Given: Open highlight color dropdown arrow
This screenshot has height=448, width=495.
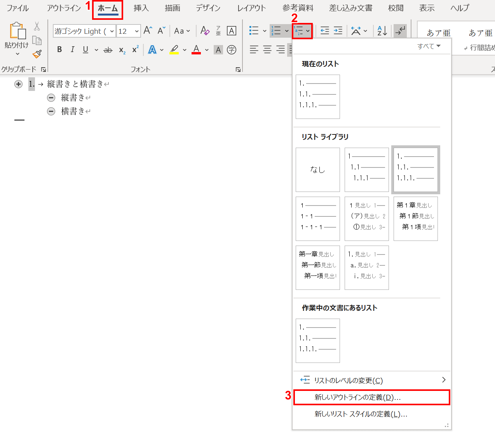Looking at the screenshot, I should [185, 50].
